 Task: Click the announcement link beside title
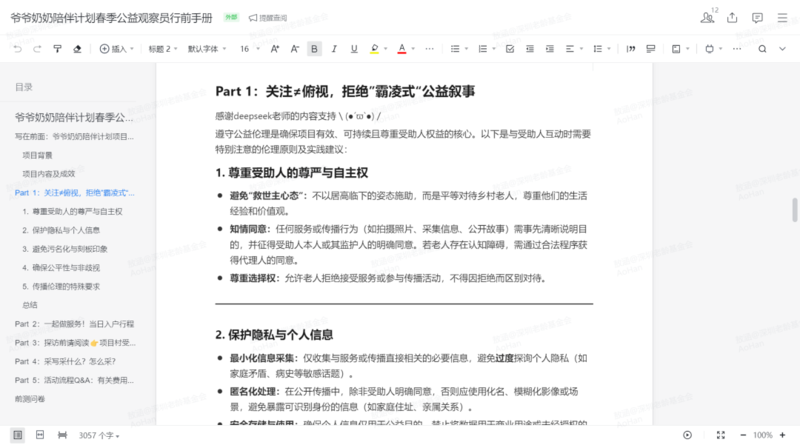coord(268,18)
